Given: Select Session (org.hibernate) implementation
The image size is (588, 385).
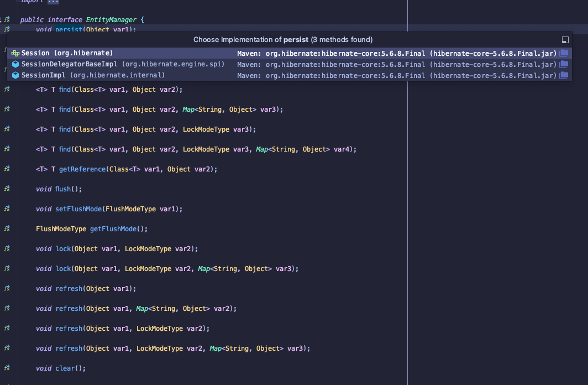Looking at the screenshot, I should tap(290, 53).
